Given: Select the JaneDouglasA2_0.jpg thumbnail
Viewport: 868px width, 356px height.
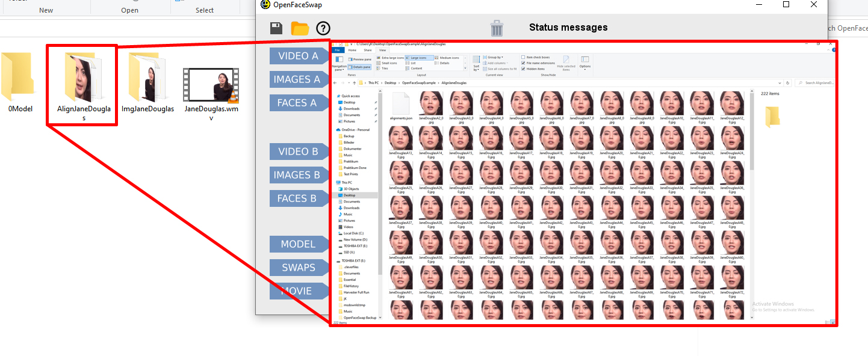Looking at the screenshot, I should [431, 106].
